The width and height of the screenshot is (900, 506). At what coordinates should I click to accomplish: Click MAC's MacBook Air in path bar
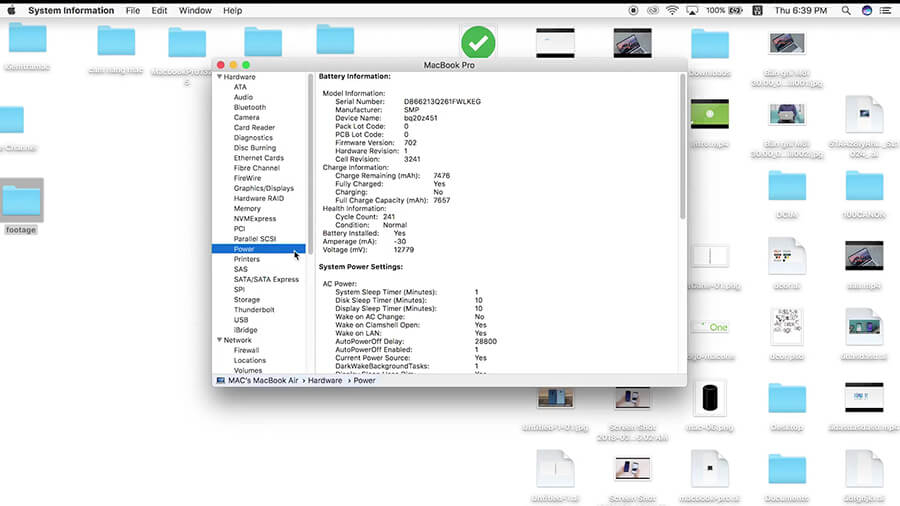point(261,380)
